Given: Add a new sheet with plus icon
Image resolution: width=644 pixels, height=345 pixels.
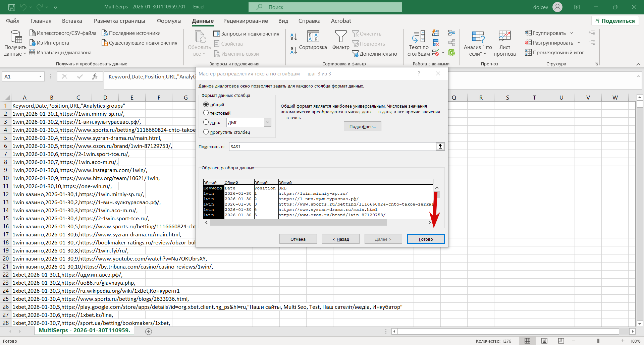Looking at the screenshot, I should (x=149, y=332).
